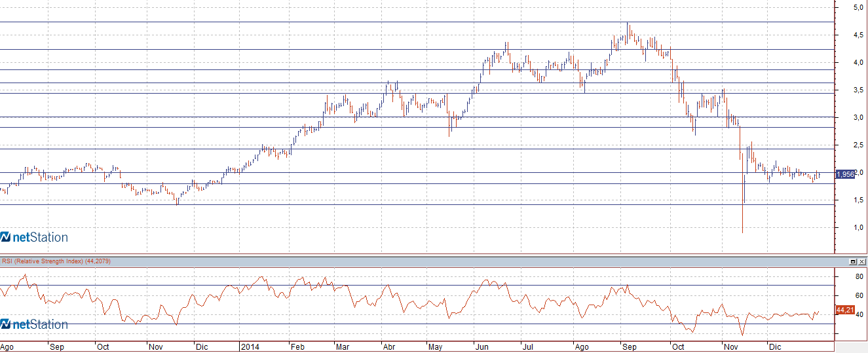The image size is (868, 353).
Task: Click the 3,0 price axis label
Action: coord(858,118)
